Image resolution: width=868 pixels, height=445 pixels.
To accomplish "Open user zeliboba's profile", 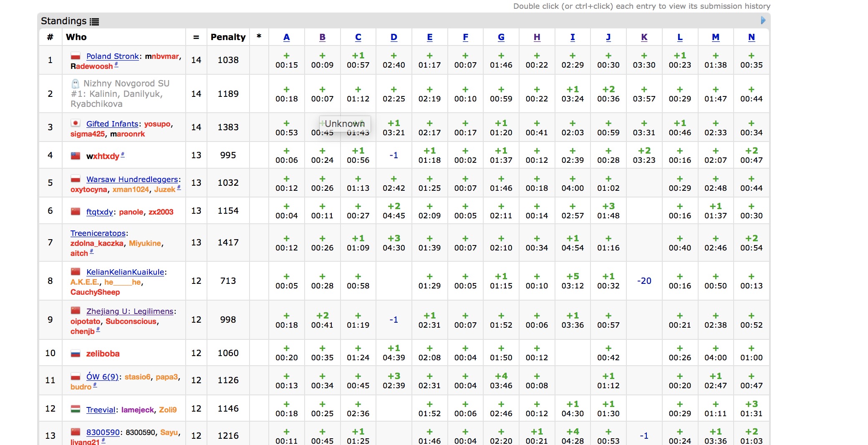I will [x=103, y=354].
